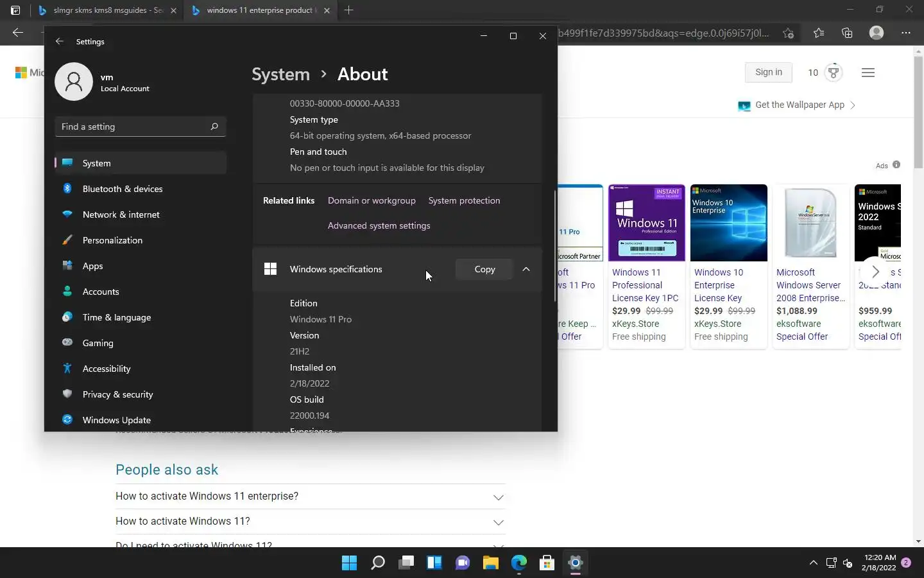Open Privacy & security settings
The image size is (924, 578).
point(141,394)
